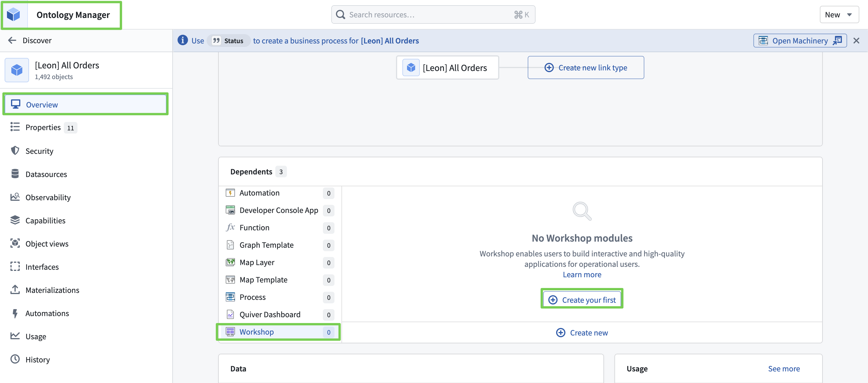
Task: Click the Open Machinery button
Action: coord(800,41)
